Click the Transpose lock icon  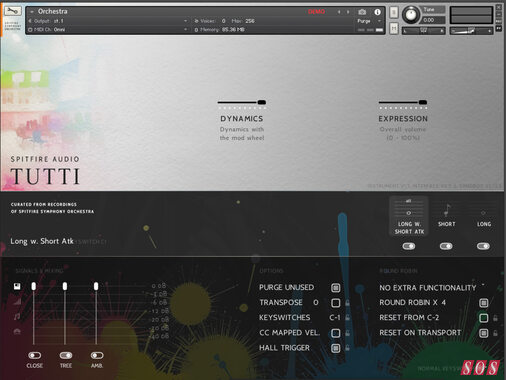point(348,303)
